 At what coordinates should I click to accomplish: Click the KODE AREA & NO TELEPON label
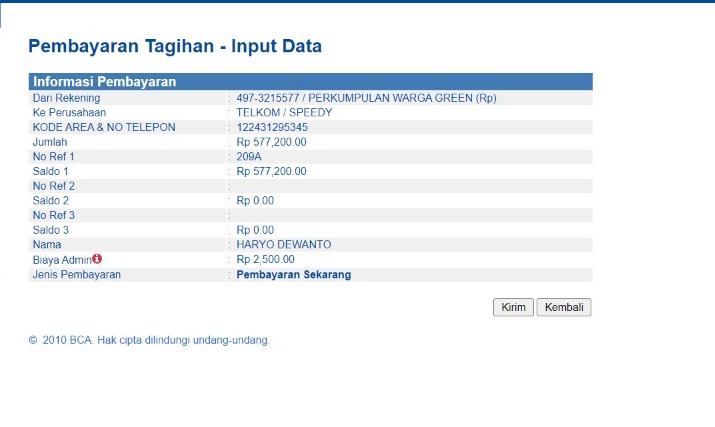pos(104,127)
